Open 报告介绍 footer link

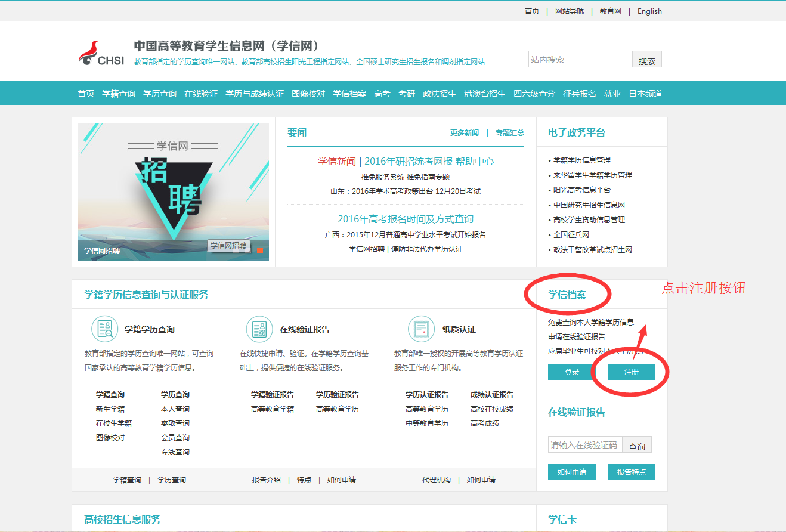click(267, 480)
